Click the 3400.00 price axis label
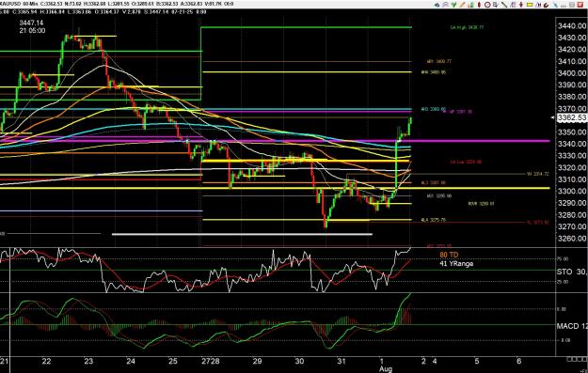Image resolution: width=588 pixels, height=373 pixels. point(572,73)
